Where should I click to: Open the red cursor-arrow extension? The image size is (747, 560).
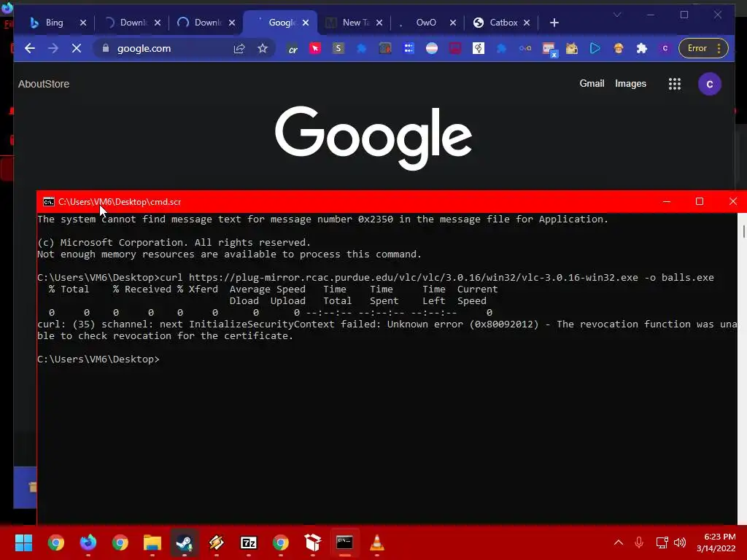[315, 48]
